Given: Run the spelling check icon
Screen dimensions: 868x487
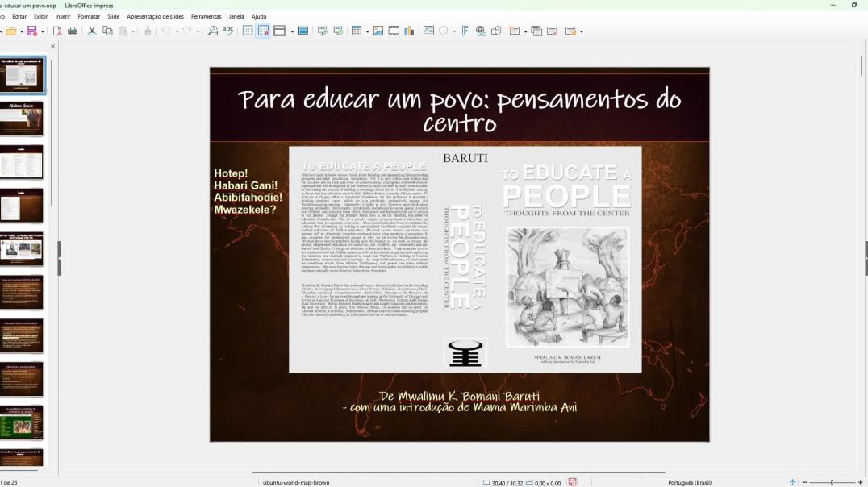Looking at the screenshot, I should [228, 31].
